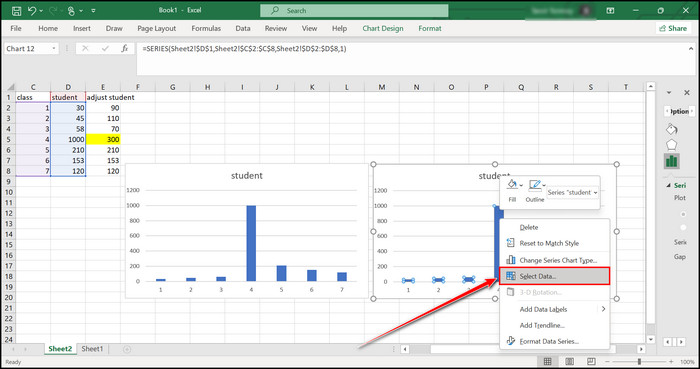Click the Save icon in title bar

tap(16, 11)
